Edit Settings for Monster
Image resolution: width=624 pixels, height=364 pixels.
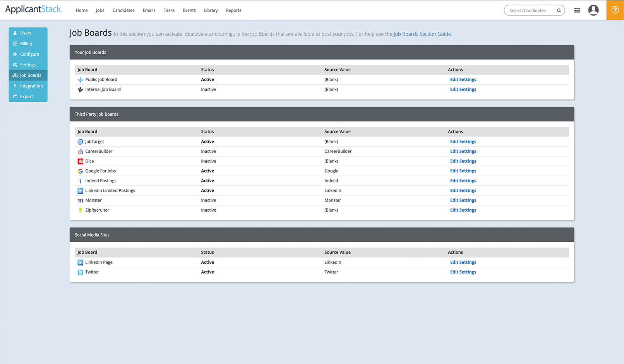tap(463, 200)
